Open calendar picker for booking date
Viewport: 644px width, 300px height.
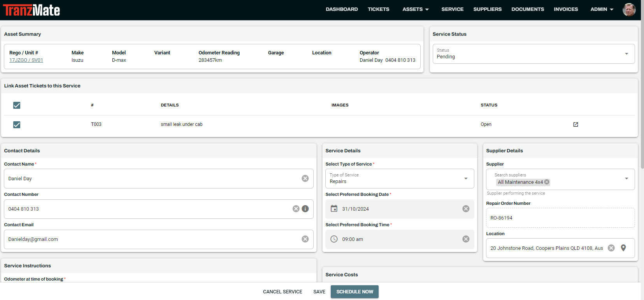pyautogui.click(x=334, y=209)
